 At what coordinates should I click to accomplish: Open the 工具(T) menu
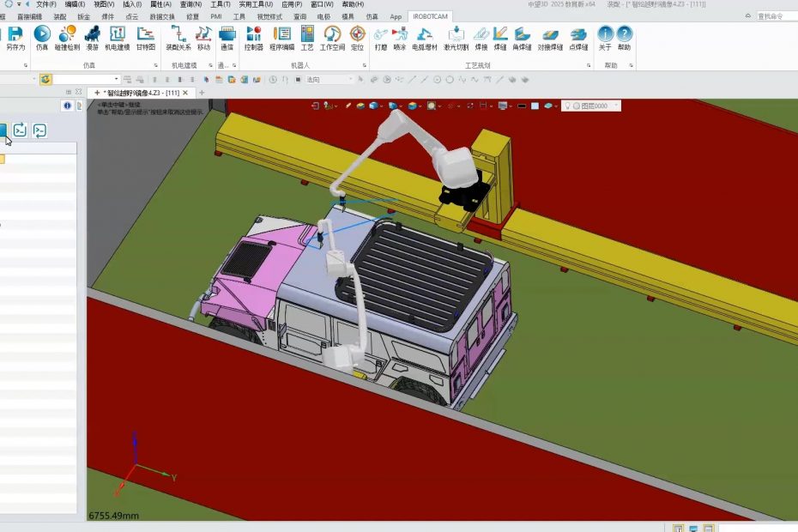tap(221, 4)
